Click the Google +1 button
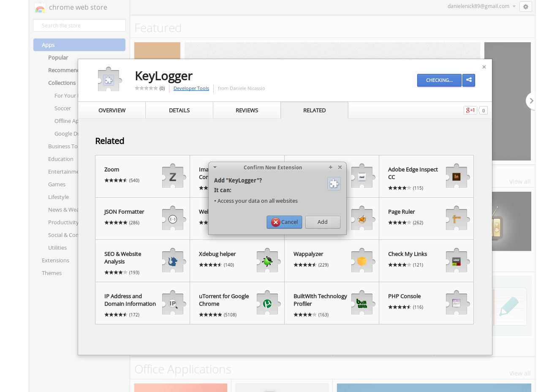 [x=470, y=110]
